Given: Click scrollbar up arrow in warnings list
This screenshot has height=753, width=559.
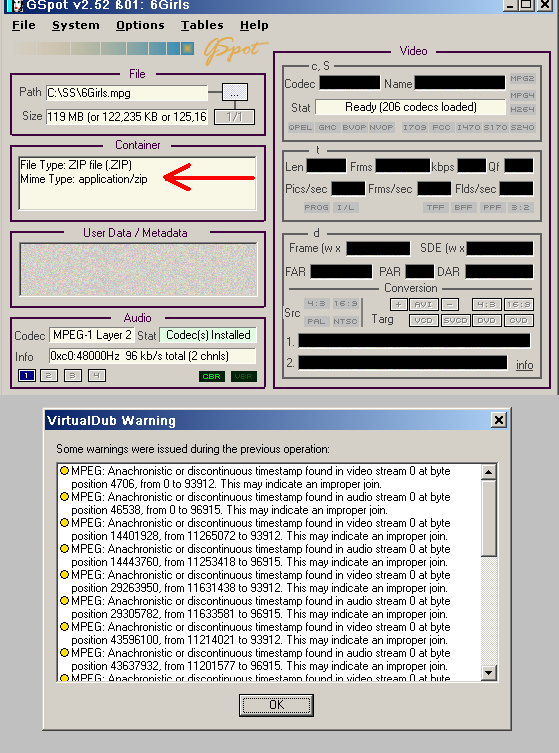Looking at the screenshot, I should pos(488,472).
